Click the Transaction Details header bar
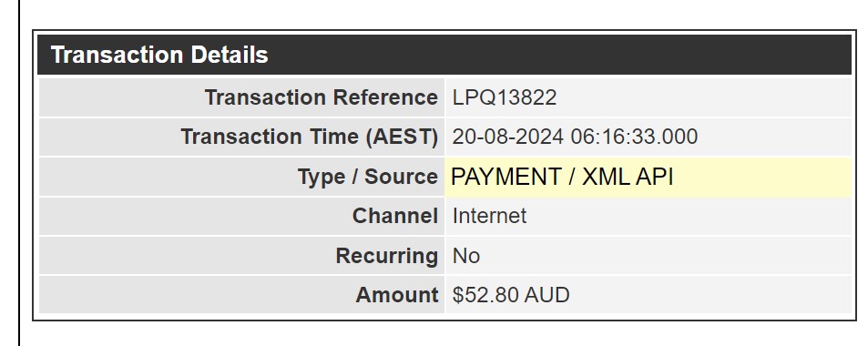This screenshot has height=346, width=868. pyautogui.click(x=444, y=55)
